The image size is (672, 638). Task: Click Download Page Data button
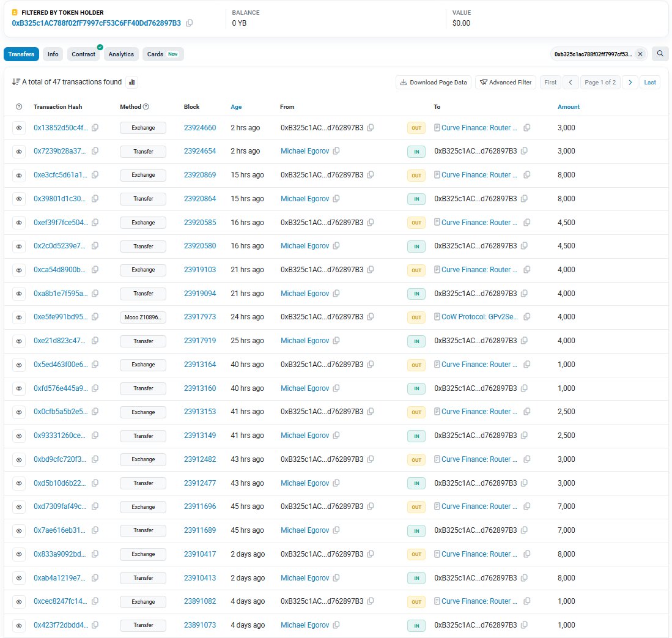click(x=434, y=83)
